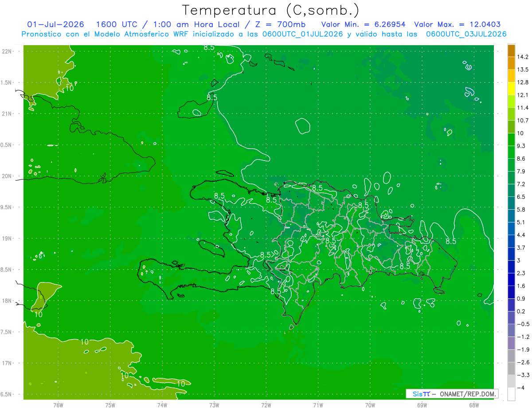532x411 pixels.
Task: Click longitude axis label "76W"
Action: [58, 405]
